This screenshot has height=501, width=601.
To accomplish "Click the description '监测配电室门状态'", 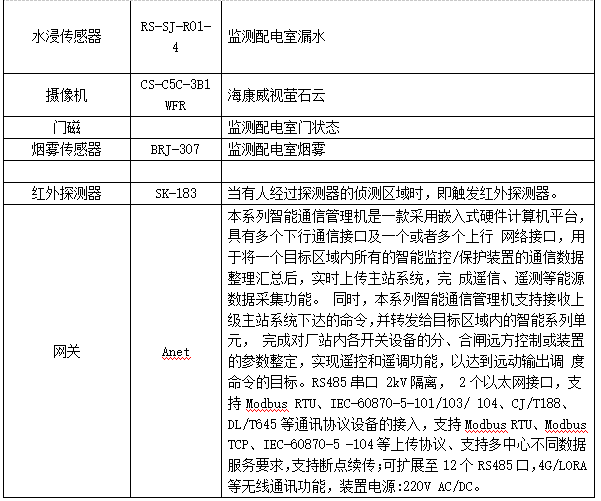I will click(283, 127).
